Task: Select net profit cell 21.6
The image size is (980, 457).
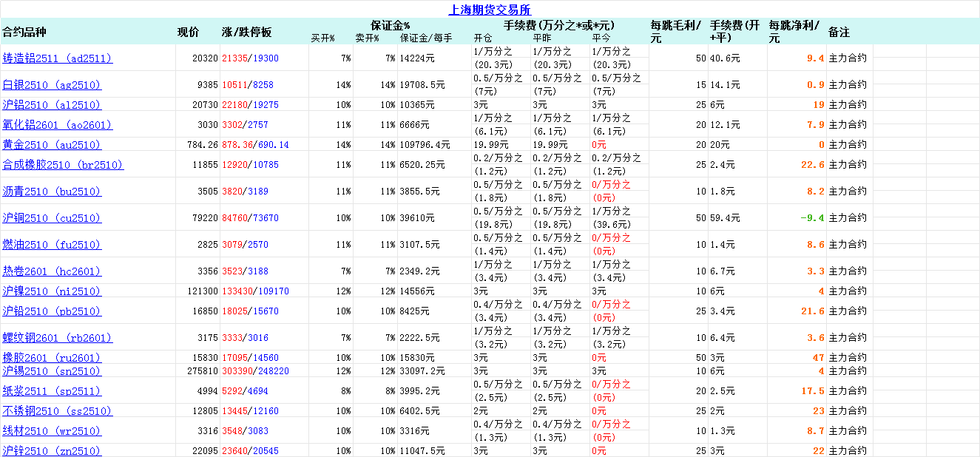Action: pyautogui.click(x=814, y=311)
